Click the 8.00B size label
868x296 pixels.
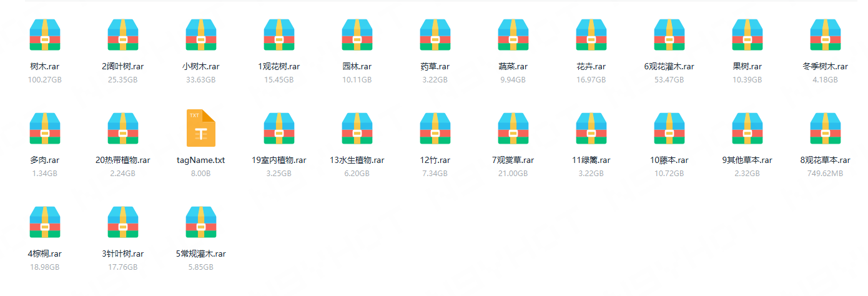point(201,174)
